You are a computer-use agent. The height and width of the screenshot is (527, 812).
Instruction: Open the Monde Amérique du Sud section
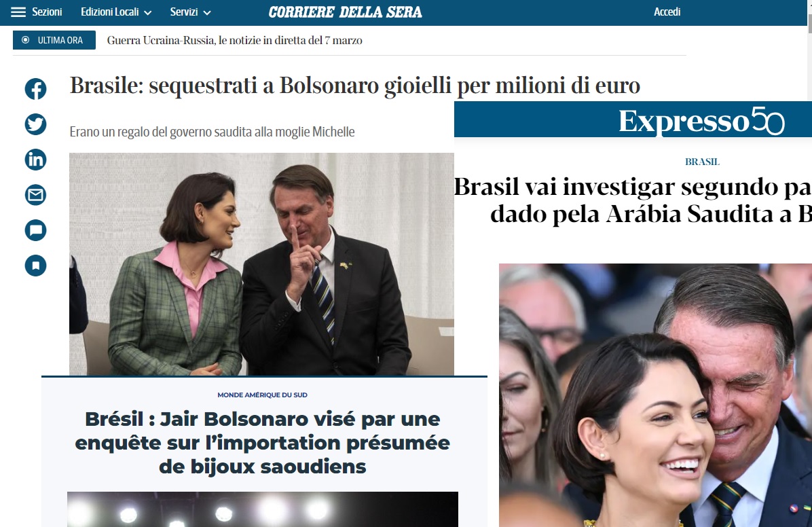pyautogui.click(x=263, y=395)
